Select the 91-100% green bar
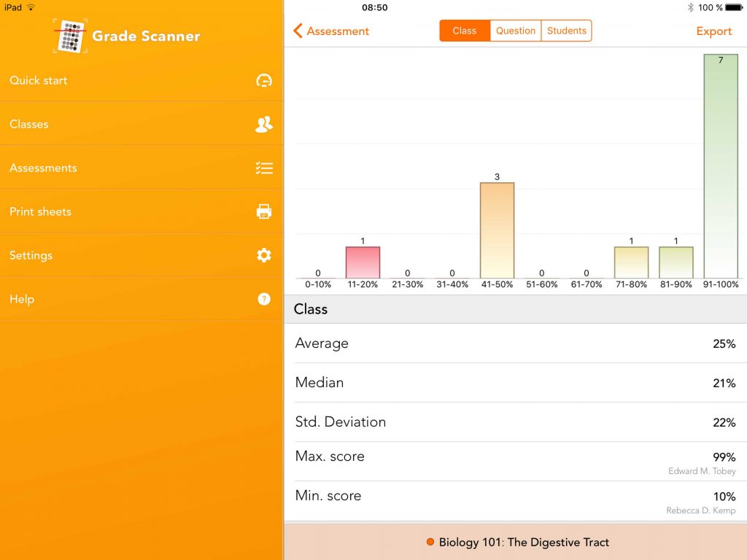This screenshot has width=747, height=560. point(721,166)
